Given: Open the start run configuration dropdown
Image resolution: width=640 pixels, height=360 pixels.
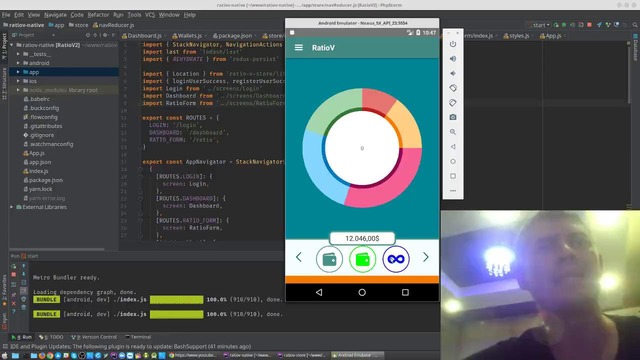Looking at the screenshot, I should [540, 25].
